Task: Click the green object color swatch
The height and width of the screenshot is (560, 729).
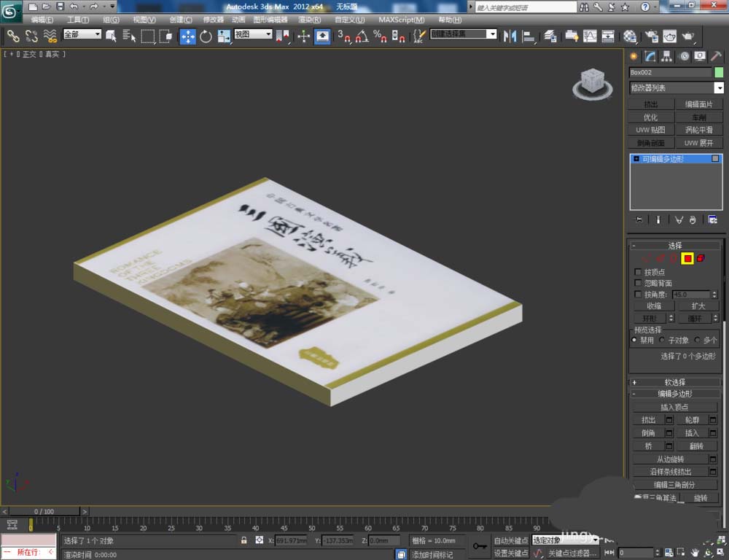Action: [x=719, y=72]
